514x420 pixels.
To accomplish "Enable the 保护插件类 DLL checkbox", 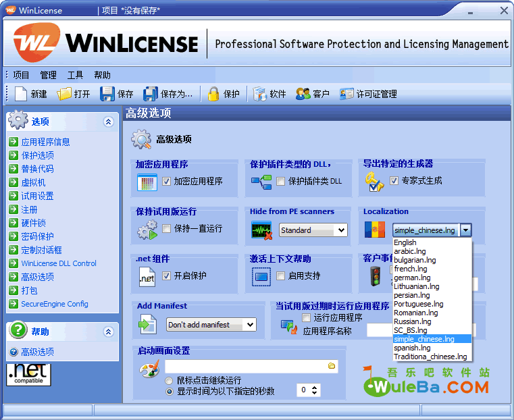I will (280, 181).
